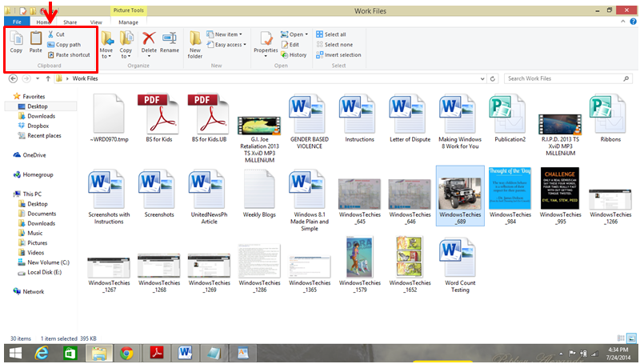
Task: Click Select all in the ribbon
Action: click(x=330, y=34)
